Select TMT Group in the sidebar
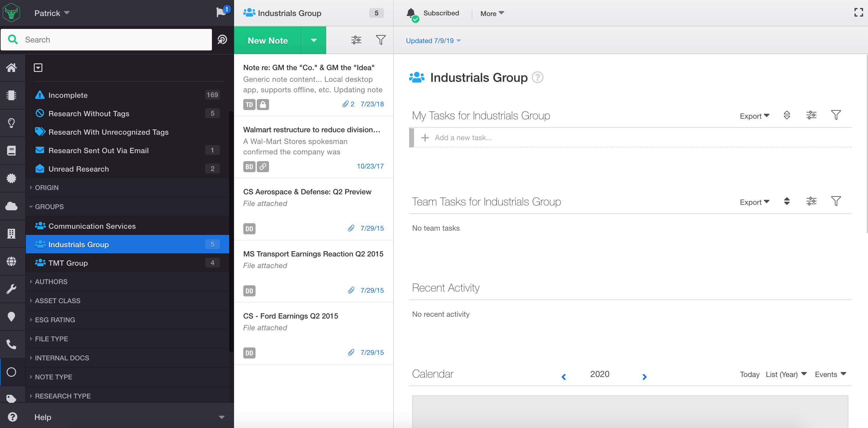Screen dimensions: 868x428 pyautogui.click(x=68, y=263)
